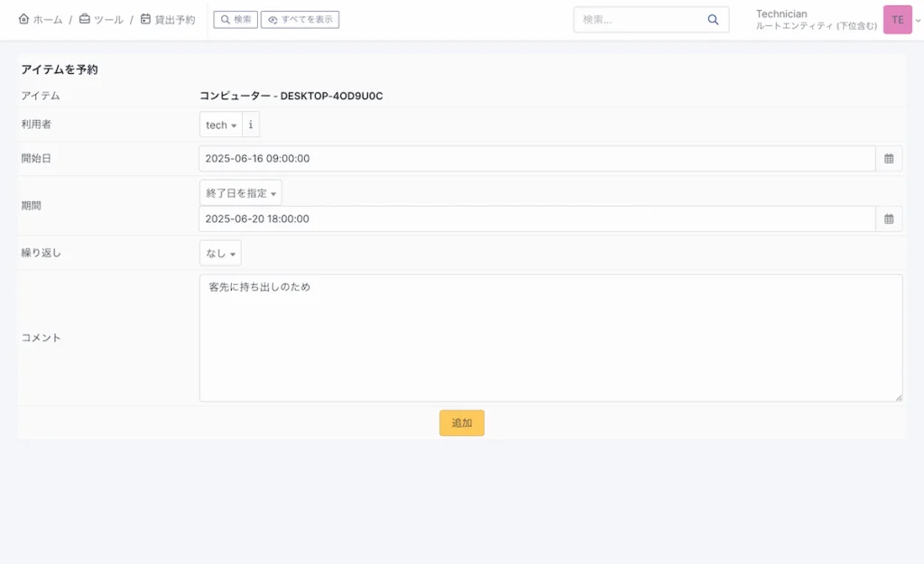Click the briefcase tools icon
Image resolution: width=924 pixels, height=564 pixels.
(85, 19)
